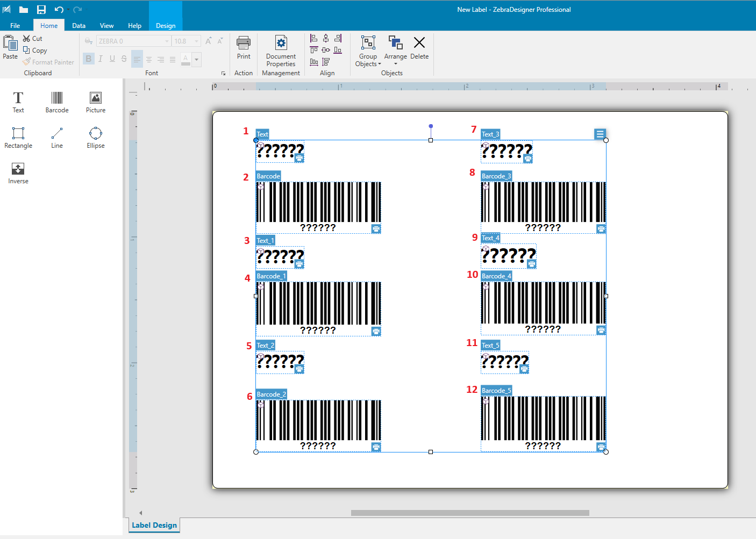Toggle Bold formatting

coord(89,59)
